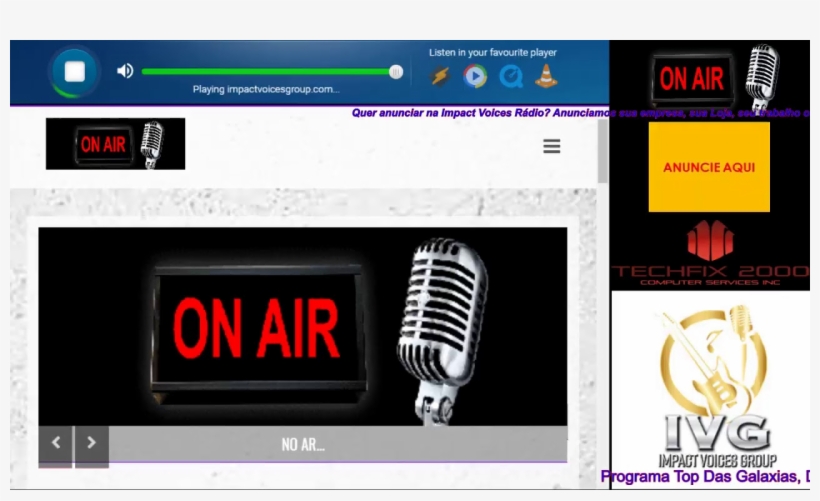Open stream in VLC player

click(x=545, y=76)
